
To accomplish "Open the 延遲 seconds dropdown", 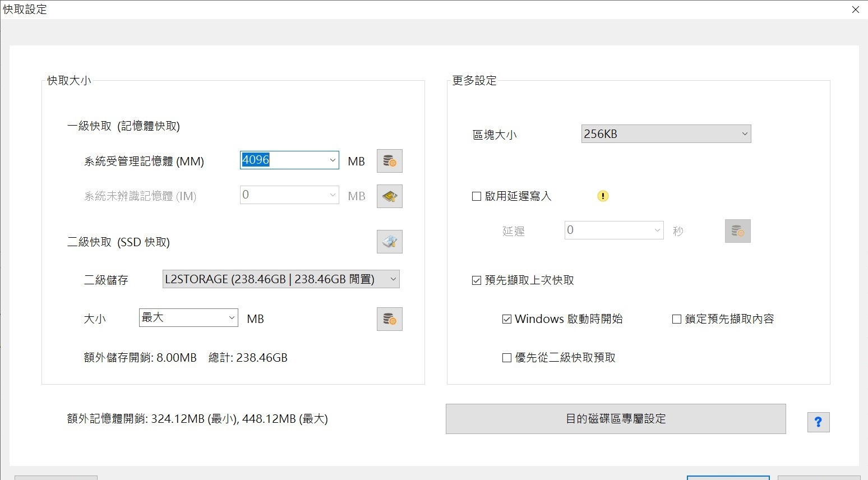I will pos(657,230).
